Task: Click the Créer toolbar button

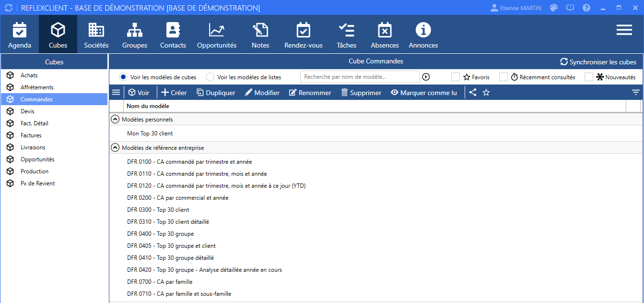Action: [174, 93]
